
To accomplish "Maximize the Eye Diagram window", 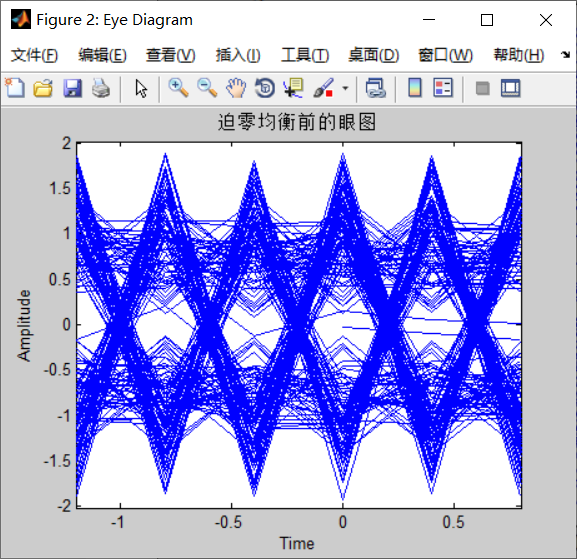I will pyautogui.click(x=487, y=20).
